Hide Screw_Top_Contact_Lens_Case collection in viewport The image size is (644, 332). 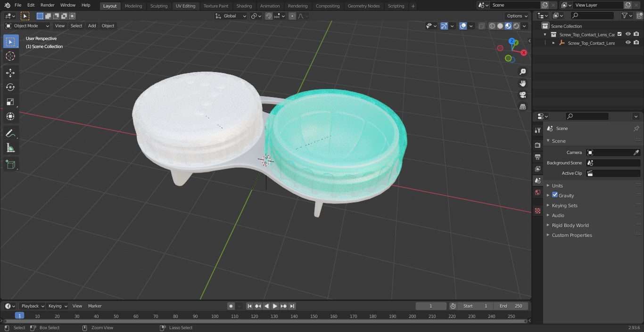tap(628, 34)
